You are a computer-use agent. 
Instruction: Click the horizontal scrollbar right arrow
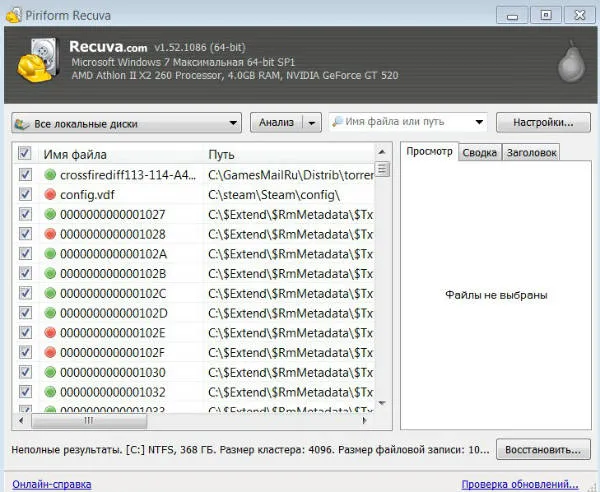[364, 420]
